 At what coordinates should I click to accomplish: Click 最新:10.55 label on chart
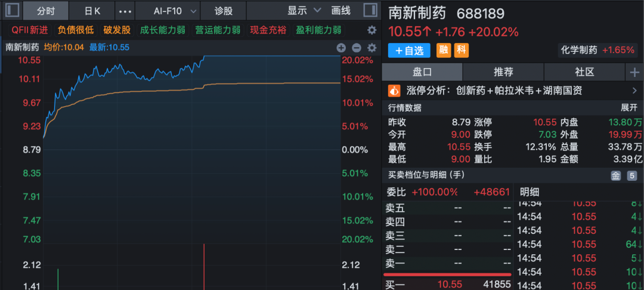[109, 48]
